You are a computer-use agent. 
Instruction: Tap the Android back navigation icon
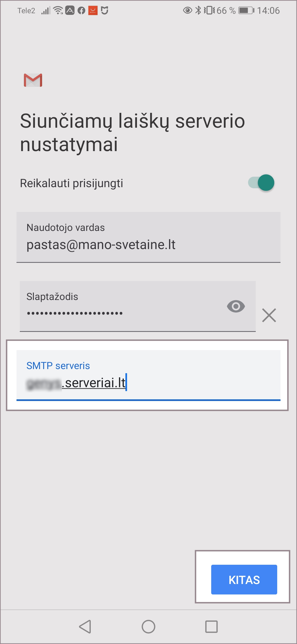pyautogui.click(x=85, y=627)
